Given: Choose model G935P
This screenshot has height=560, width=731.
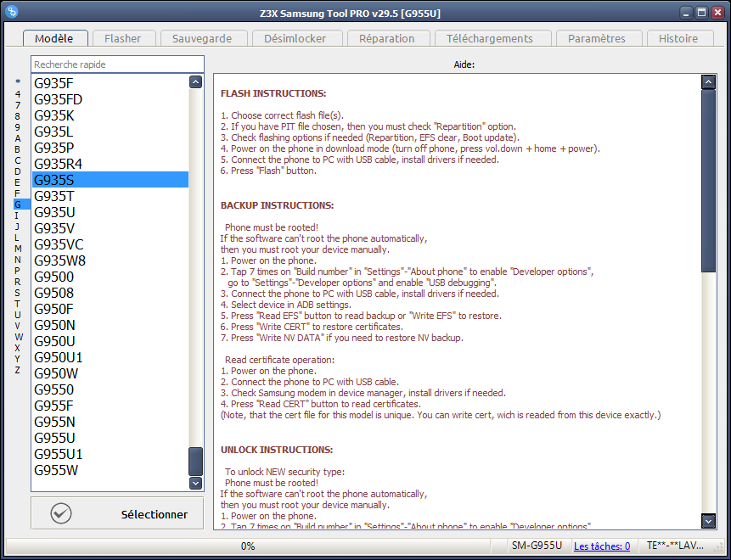Looking at the screenshot, I should [x=110, y=148].
